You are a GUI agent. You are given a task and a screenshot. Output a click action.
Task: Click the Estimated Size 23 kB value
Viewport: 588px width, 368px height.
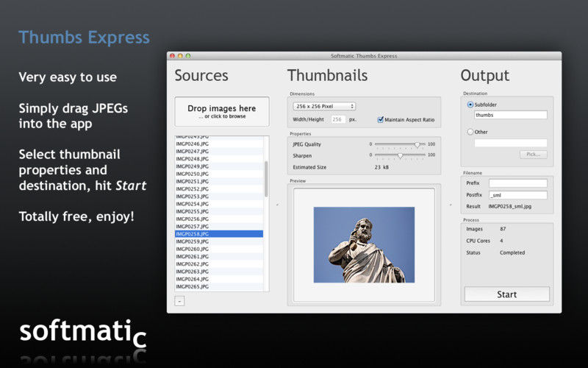381,167
